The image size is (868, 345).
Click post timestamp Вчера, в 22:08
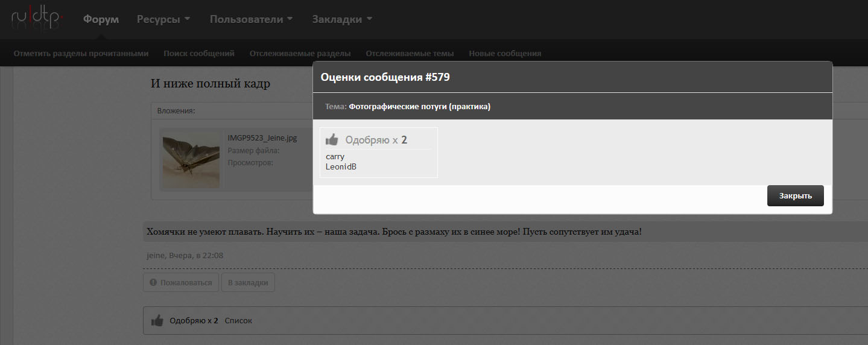[x=196, y=255]
